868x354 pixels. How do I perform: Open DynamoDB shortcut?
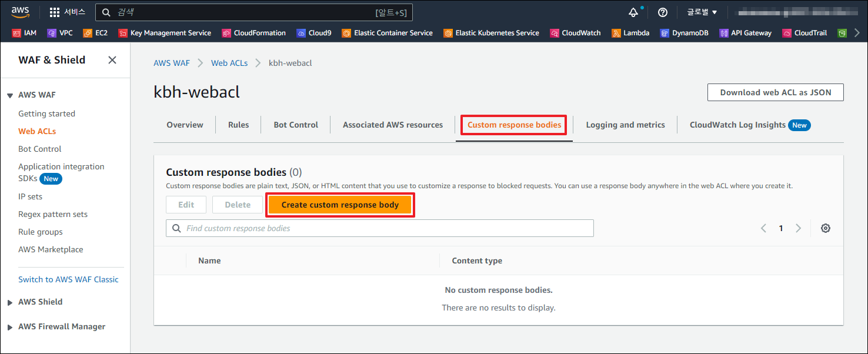pos(685,33)
